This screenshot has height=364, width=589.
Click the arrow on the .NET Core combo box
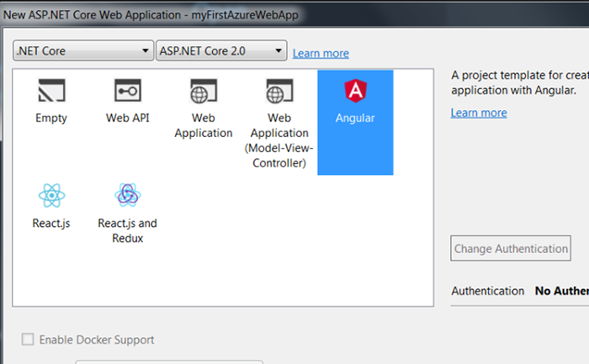pos(145,50)
